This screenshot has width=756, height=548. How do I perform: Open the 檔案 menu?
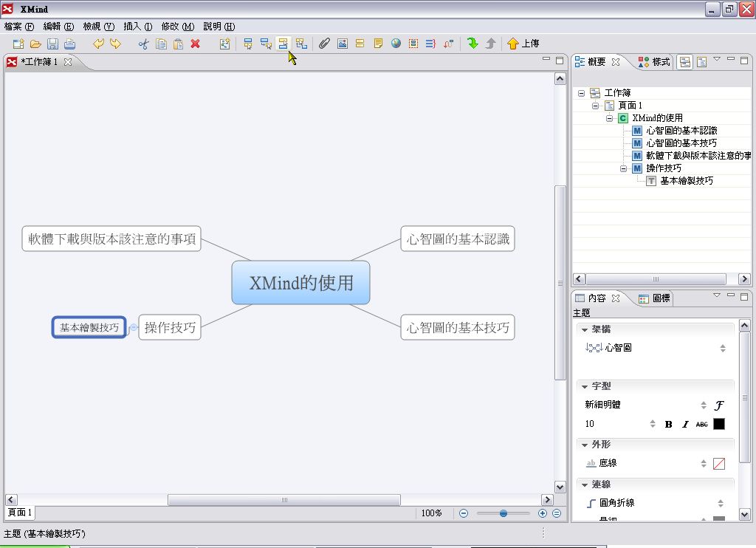pyautogui.click(x=18, y=27)
